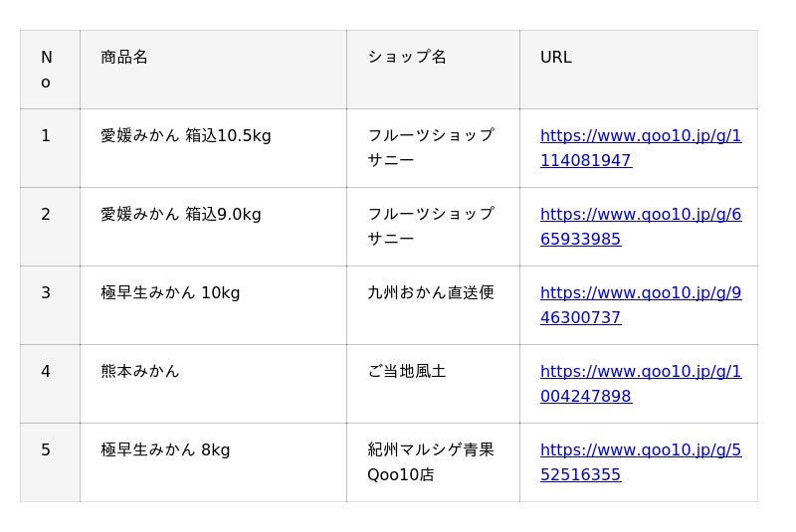Select the 愛媛みかん 箱込10.5kg product cell
Viewport: 796px width, 532px height.
pos(186,136)
